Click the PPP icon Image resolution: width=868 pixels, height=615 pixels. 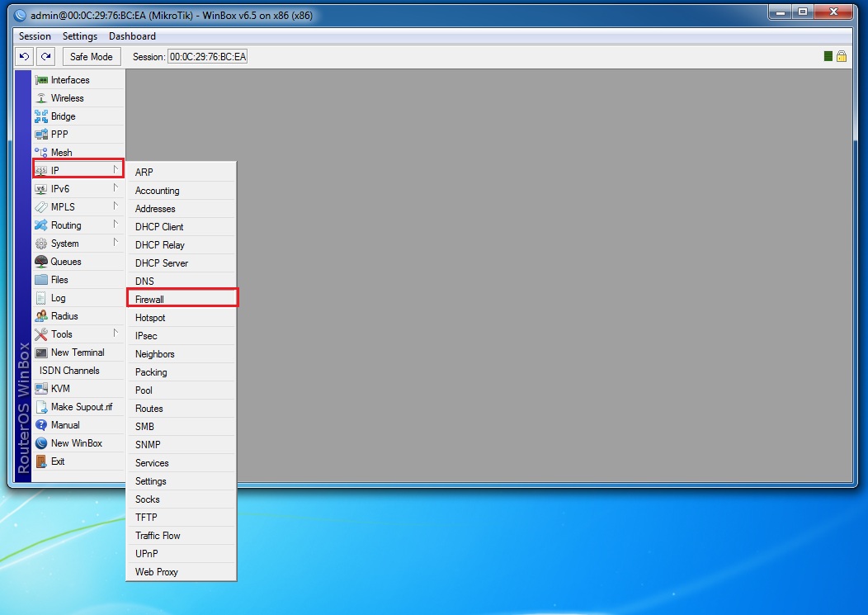(x=41, y=134)
